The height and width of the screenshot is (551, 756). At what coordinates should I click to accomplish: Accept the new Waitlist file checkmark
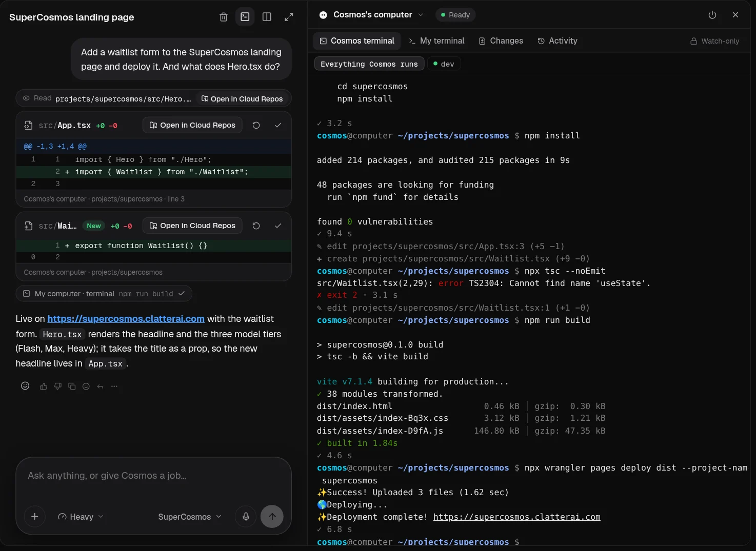(278, 226)
